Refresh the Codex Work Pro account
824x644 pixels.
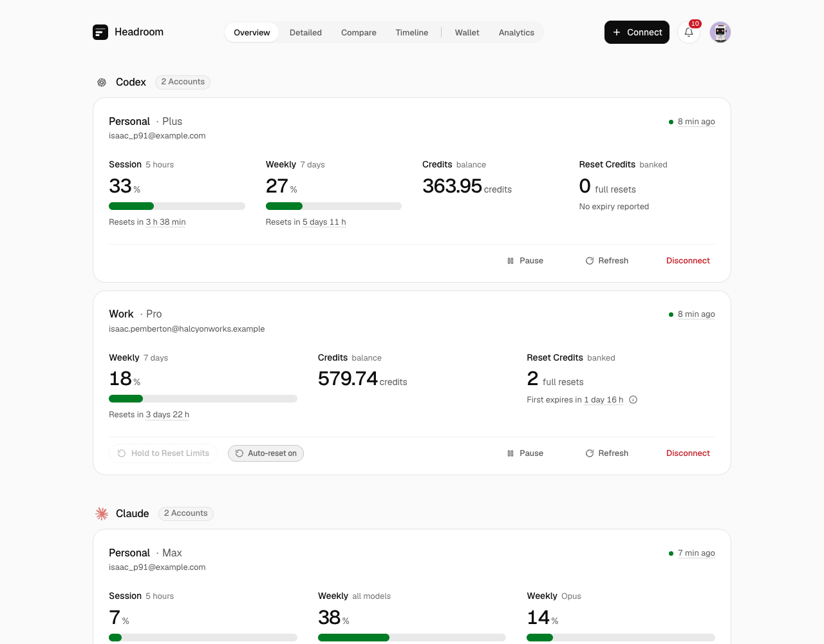point(607,453)
